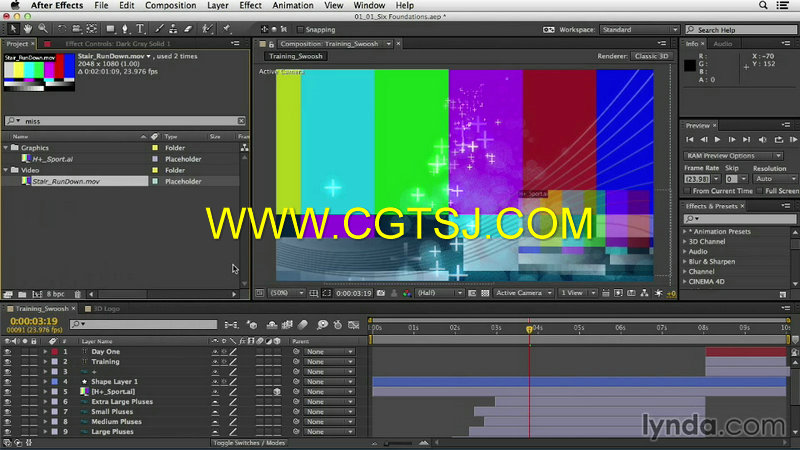The image size is (800, 450).
Task: Enable motion blur icon in timeline
Action: (x=303, y=324)
